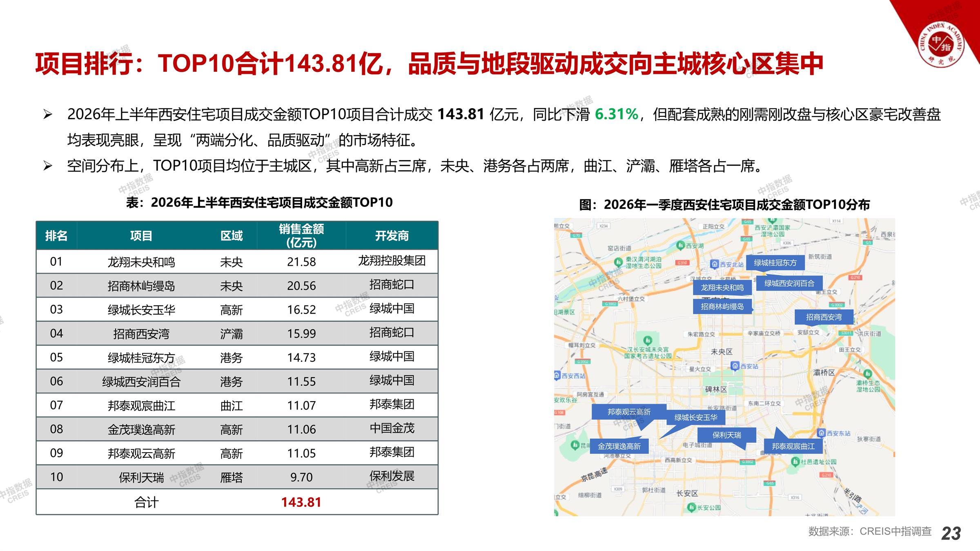Click the table caption 表：2026年上半年西安住宅项目成交金额TOP10
Screen dimensions: 980x551
[259, 202]
